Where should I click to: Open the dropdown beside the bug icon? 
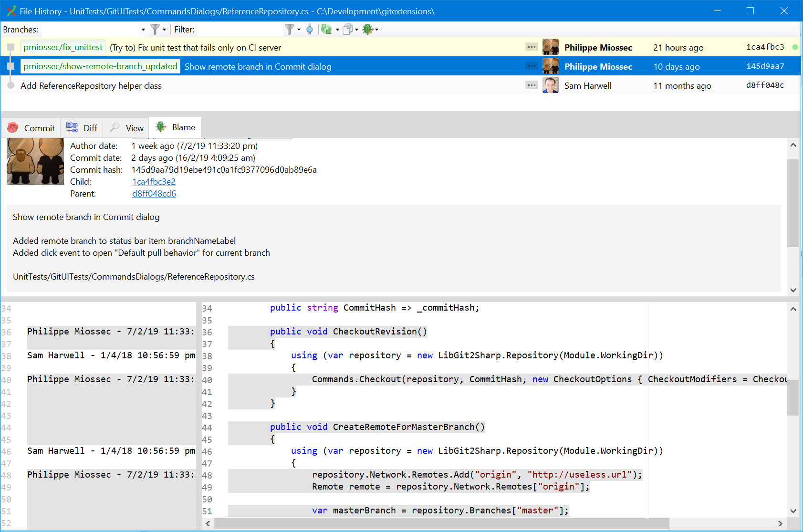(376, 29)
